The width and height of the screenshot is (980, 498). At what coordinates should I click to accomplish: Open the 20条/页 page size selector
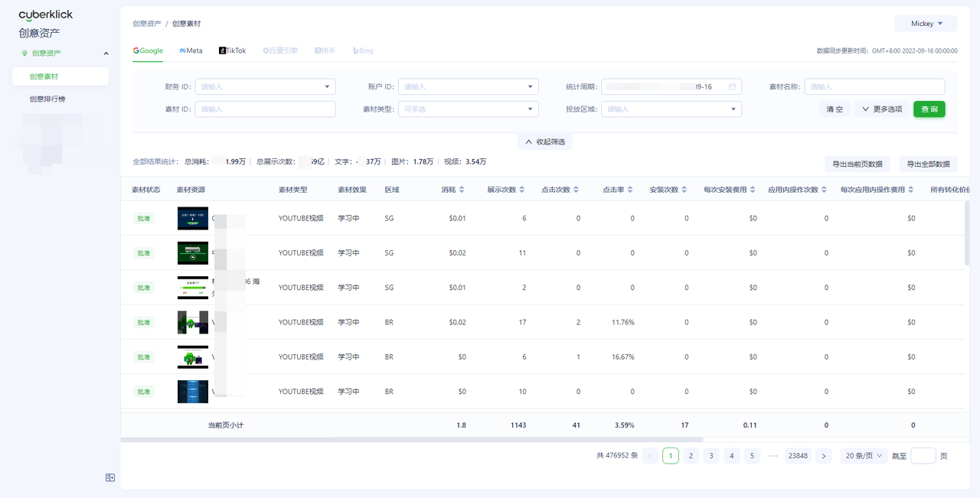pyautogui.click(x=864, y=456)
